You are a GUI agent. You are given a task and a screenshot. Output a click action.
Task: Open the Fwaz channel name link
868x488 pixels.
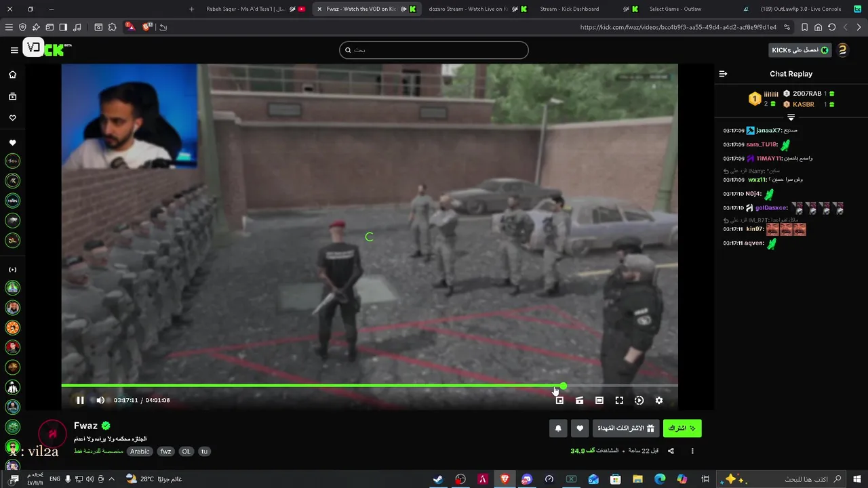85,426
